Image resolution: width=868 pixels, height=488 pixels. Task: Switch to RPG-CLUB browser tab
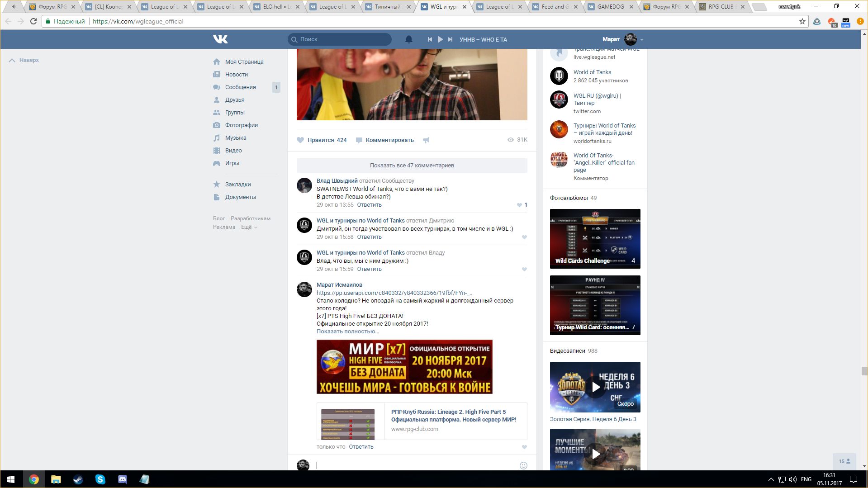[721, 7]
